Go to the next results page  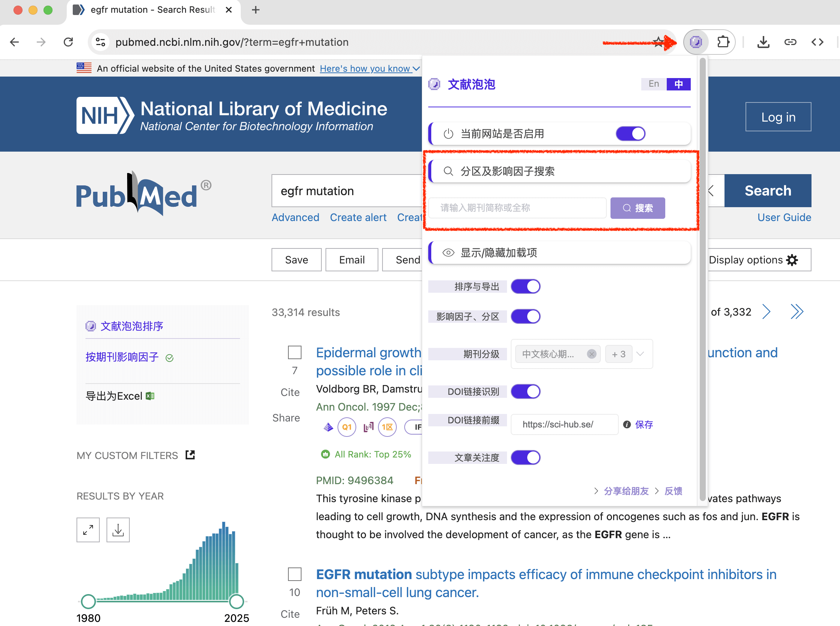[x=766, y=312]
